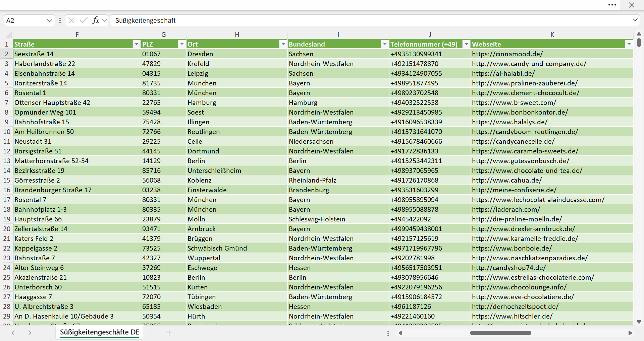Go to previous sheet arrow

tap(13, 333)
